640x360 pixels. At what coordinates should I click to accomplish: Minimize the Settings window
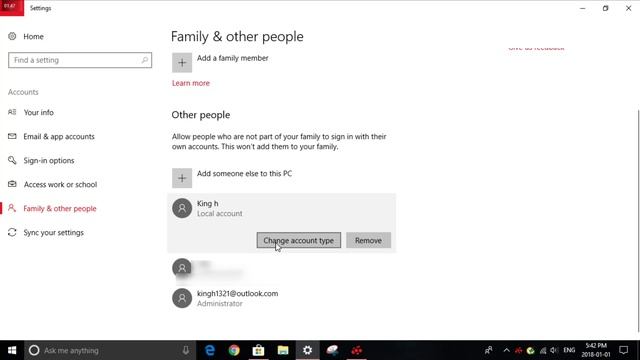[x=582, y=8]
